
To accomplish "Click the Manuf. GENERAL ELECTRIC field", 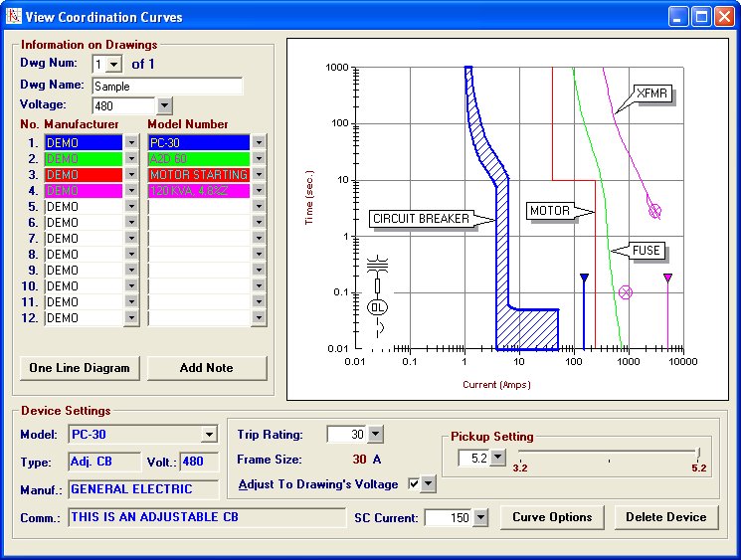I will 143,489.
